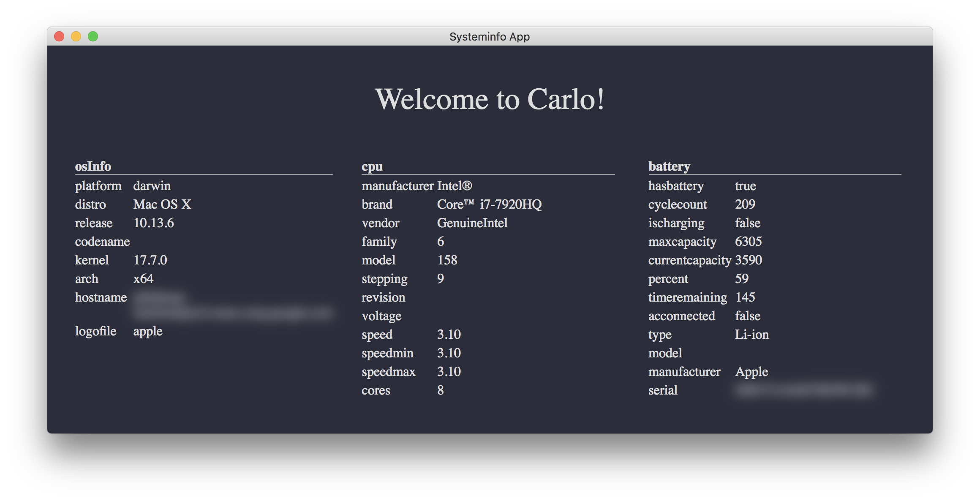
Task: Click the cpu model value 158
Action: tap(447, 260)
